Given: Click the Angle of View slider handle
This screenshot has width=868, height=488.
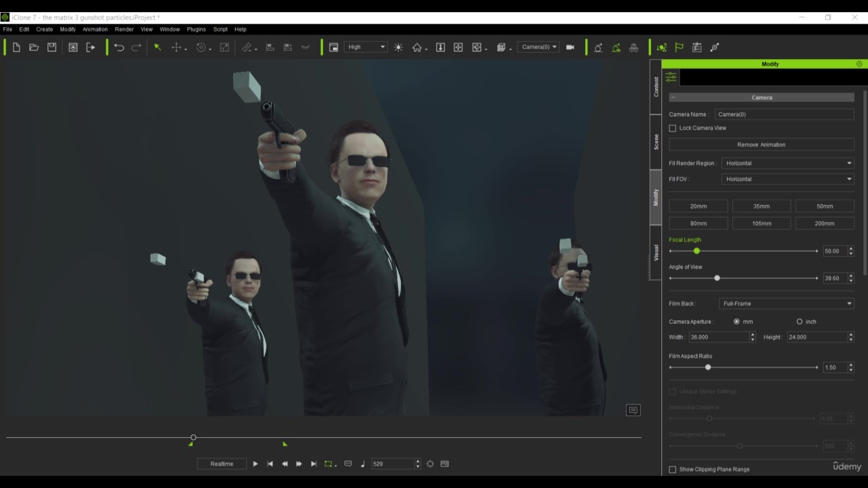Looking at the screenshot, I should point(717,278).
